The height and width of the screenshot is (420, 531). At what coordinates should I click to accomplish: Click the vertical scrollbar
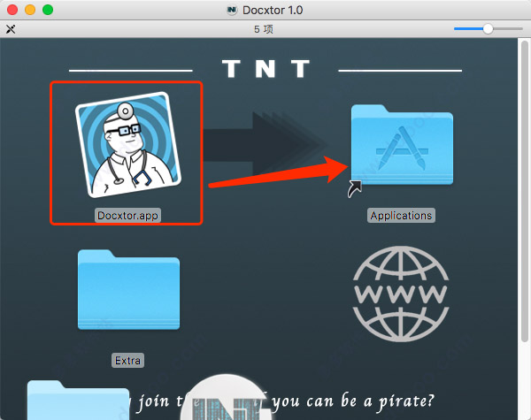tap(524, 191)
